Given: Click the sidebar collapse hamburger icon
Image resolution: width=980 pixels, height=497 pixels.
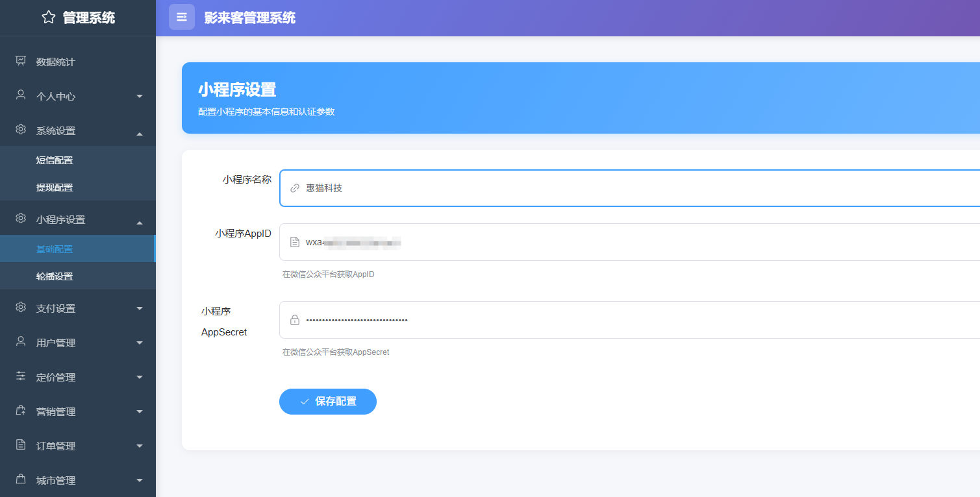Looking at the screenshot, I should (182, 17).
